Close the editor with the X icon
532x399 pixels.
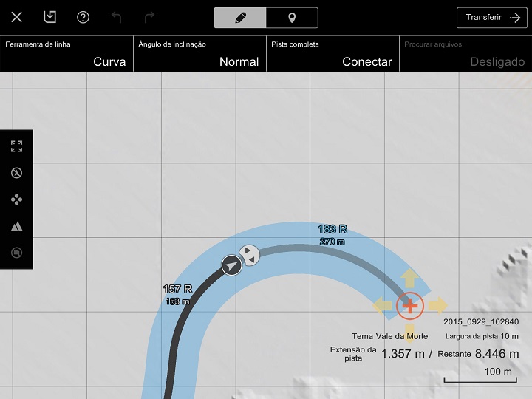point(16,17)
